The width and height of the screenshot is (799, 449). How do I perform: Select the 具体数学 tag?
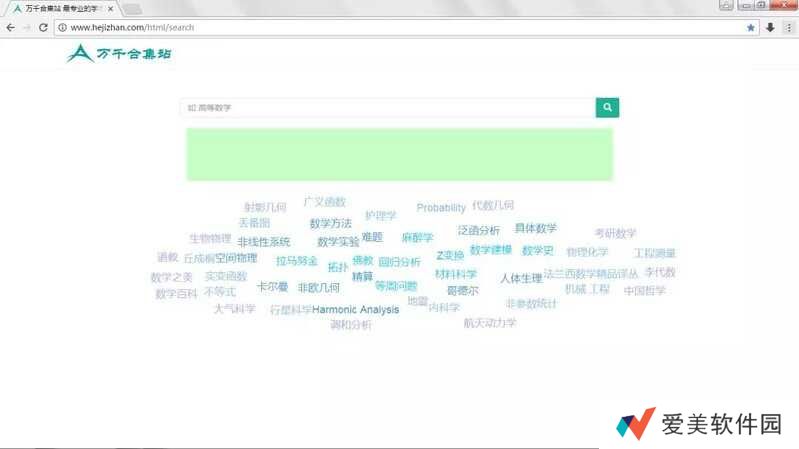pyautogui.click(x=536, y=228)
